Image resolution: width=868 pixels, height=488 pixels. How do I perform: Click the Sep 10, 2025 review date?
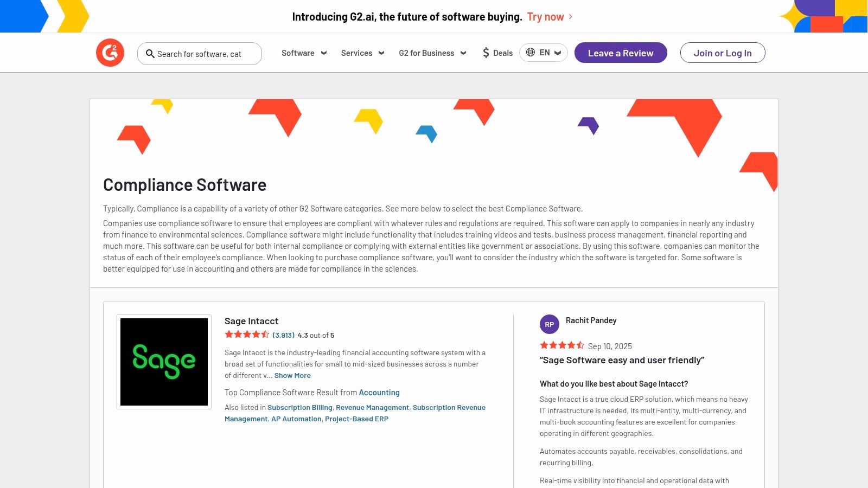click(x=610, y=346)
